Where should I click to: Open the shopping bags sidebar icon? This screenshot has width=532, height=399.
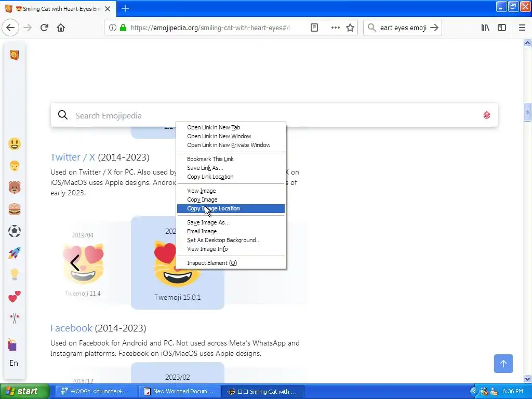pos(12,344)
